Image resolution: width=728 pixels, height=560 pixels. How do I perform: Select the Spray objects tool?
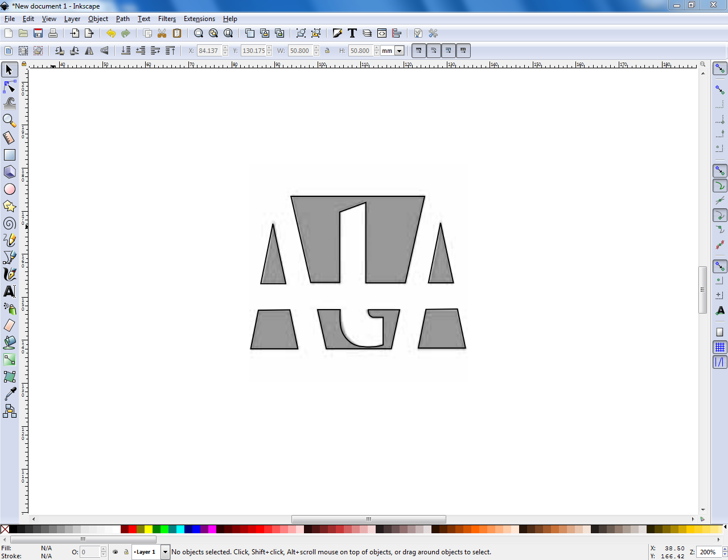click(9, 308)
